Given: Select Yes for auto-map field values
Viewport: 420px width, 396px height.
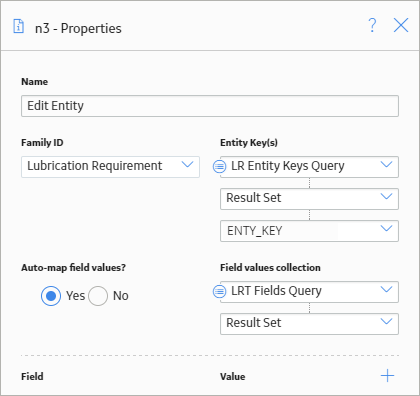Looking at the screenshot, I should click(x=51, y=296).
